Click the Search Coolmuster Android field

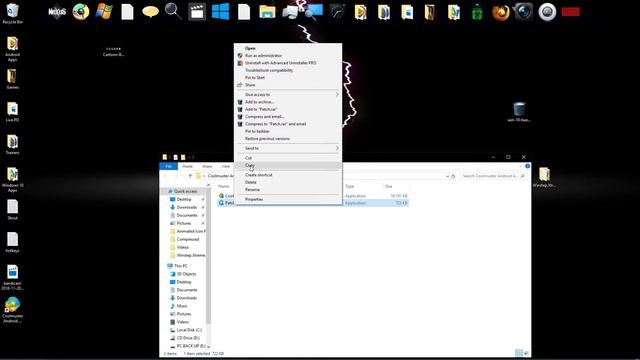tap(493, 176)
